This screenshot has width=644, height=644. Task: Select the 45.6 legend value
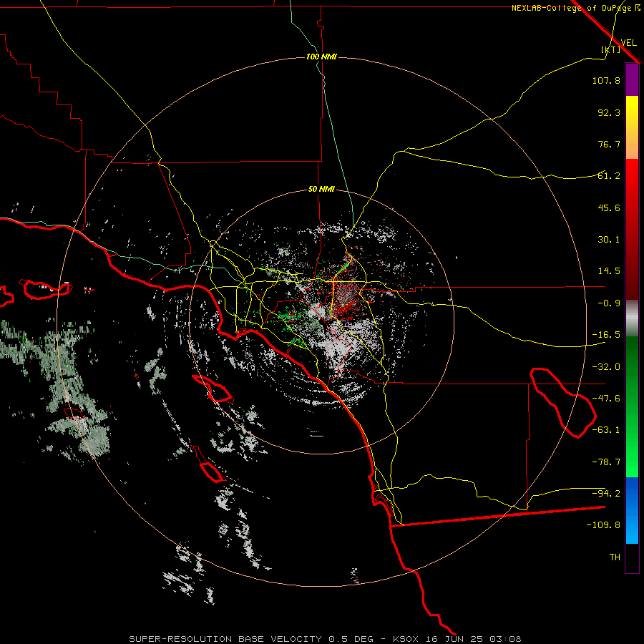click(609, 208)
